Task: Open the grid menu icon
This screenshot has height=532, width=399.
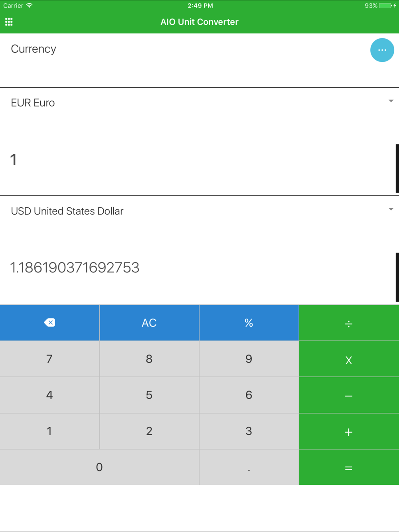Action: 9,22
